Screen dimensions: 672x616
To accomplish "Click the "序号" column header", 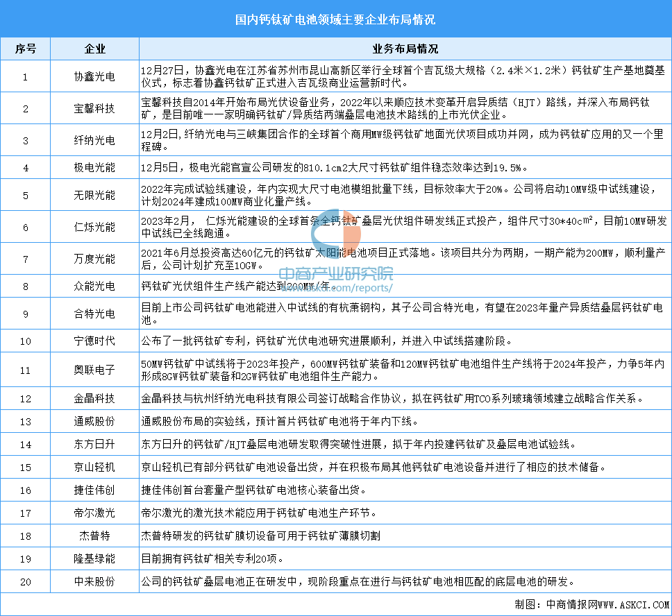I will coord(25,49).
